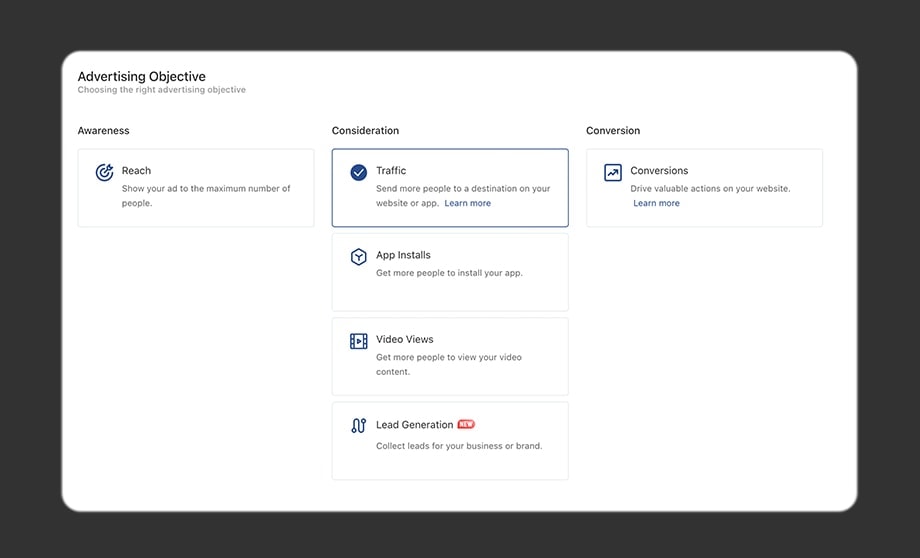Click 'Collect leads for your business or brand' text
The width and height of the screenshot is (920, 558).
pos(459,446)
